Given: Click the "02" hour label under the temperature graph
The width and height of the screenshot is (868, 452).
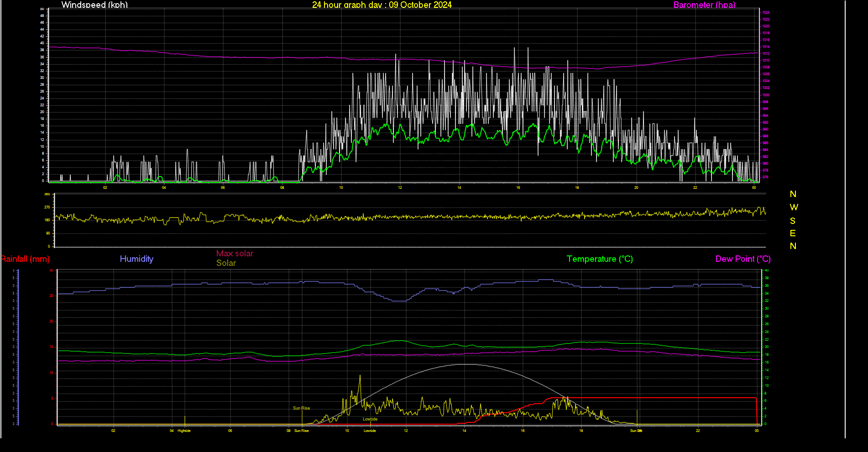Looking at the screenshot, I should pos(113,431).
